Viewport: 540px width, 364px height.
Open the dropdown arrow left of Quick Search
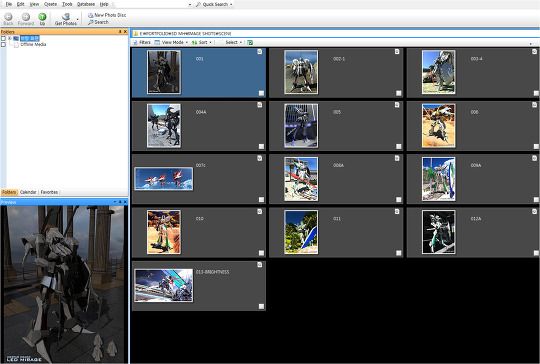tap(190, 4)
